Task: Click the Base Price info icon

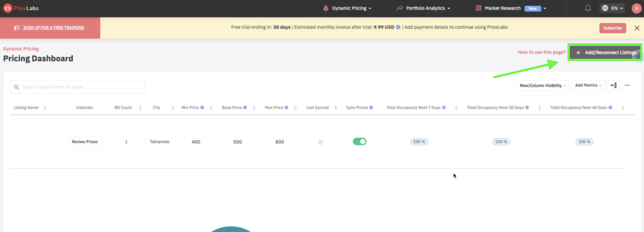Action: [245, 107]
